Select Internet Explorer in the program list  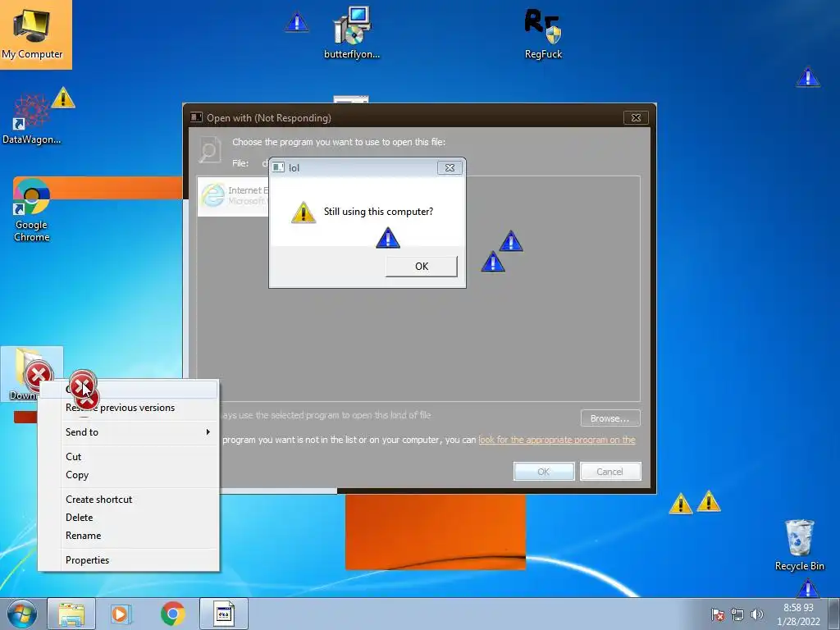click(234, 196)
